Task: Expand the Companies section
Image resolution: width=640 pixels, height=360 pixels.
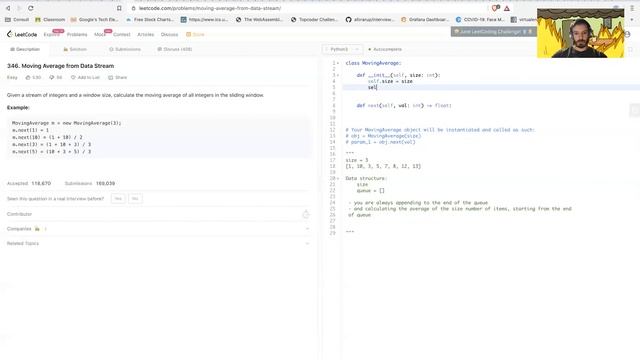Action: pyautogui.click(x=307, y=229)
